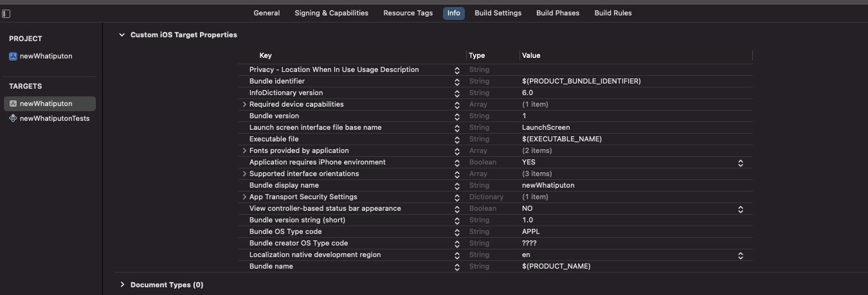Click the Bundle version key stepper

coord(457,116)
